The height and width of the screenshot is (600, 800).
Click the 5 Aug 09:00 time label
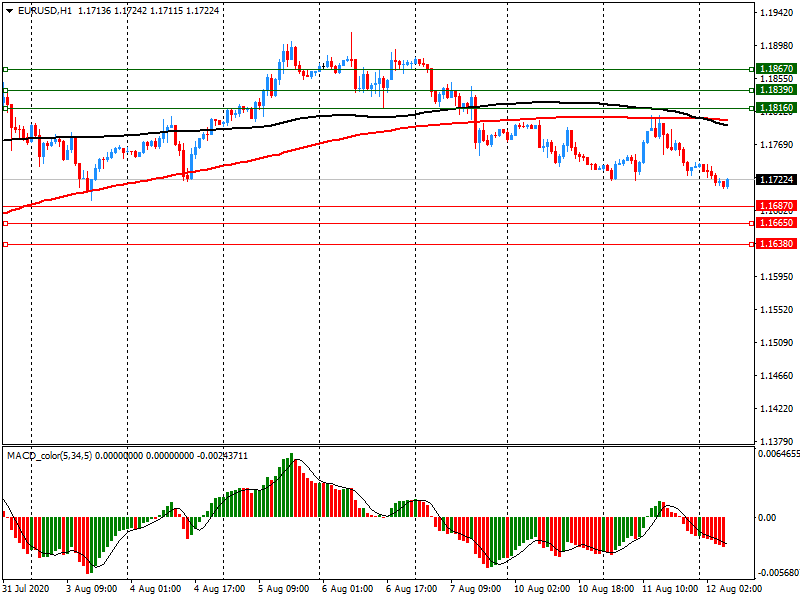point(283,589)
